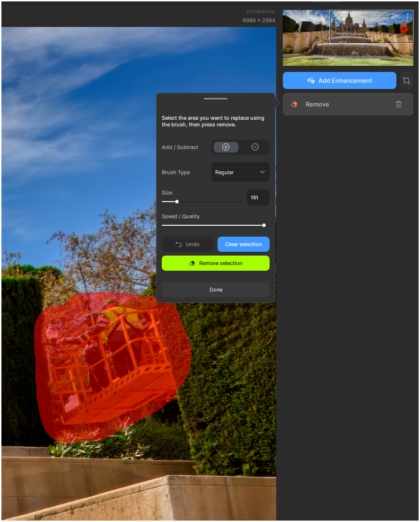Switch brush to Subtract mode

coord(255,147)
